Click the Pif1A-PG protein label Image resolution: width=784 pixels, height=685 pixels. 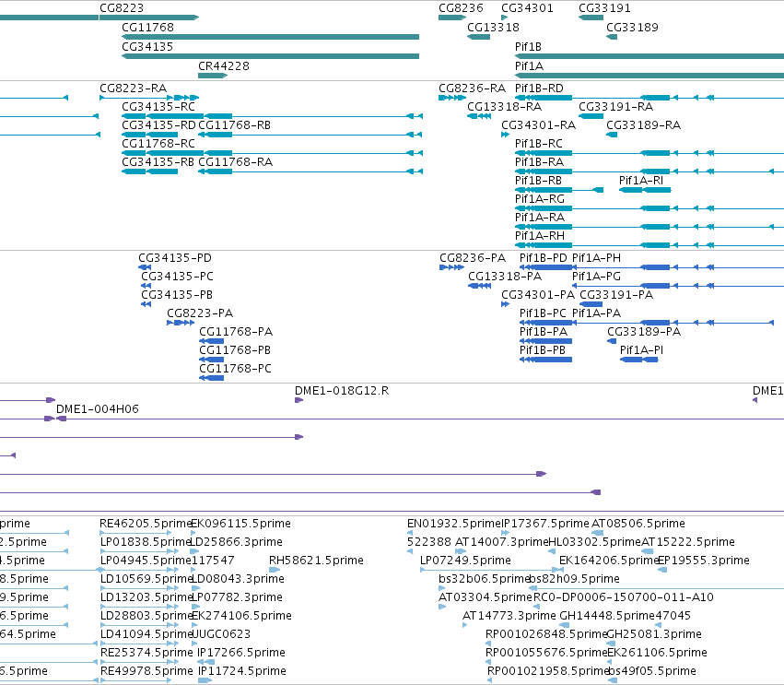coord(596,277)
